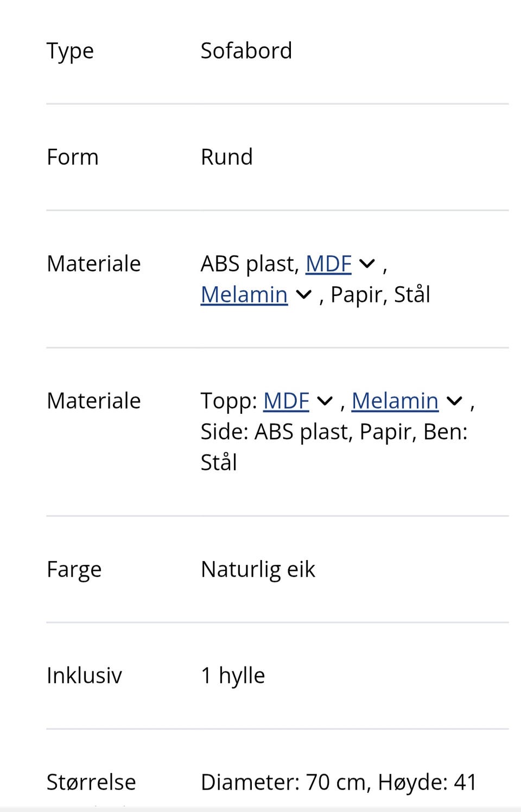Open the Melamin link in the Topp: row
The image size is (521, 812).
(395, 401)
